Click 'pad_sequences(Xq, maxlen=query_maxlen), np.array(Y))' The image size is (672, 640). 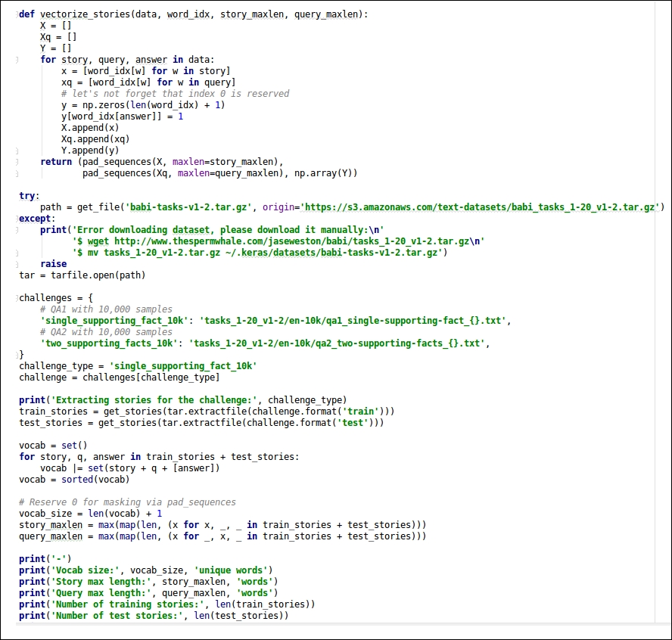[x=220, y=173]
